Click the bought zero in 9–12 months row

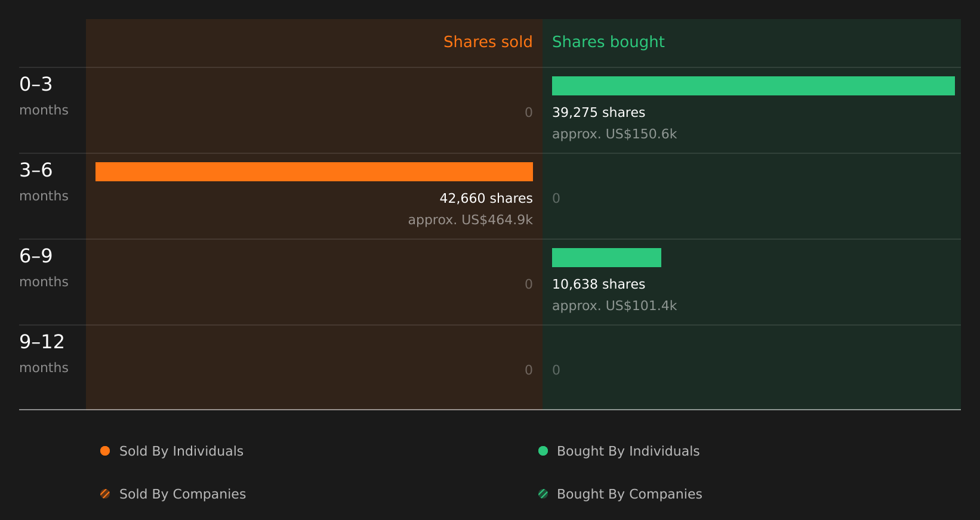556,370
